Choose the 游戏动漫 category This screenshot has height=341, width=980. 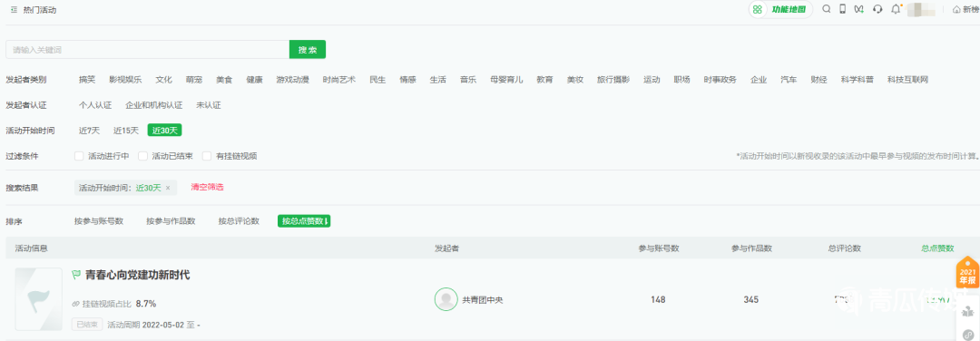point(292,80)
